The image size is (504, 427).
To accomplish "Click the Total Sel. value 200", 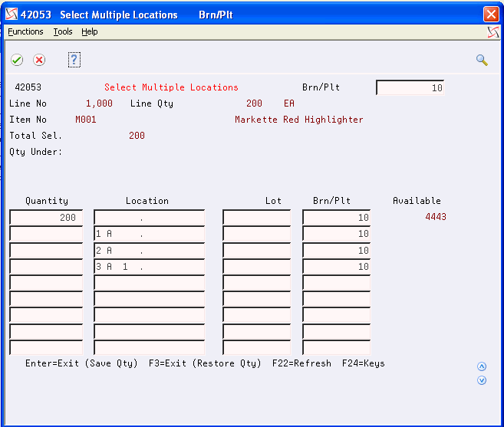I will click(x=137, y=136).
